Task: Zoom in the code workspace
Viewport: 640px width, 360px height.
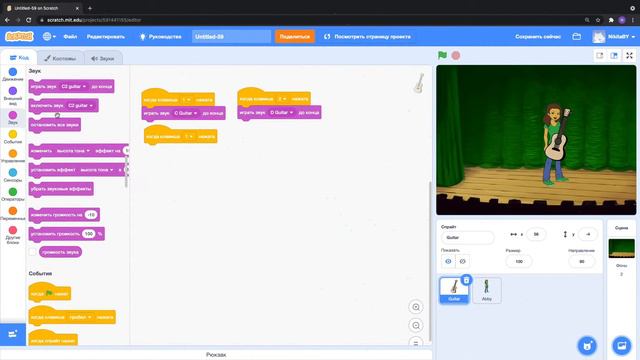Action: (x=416, y=307)
